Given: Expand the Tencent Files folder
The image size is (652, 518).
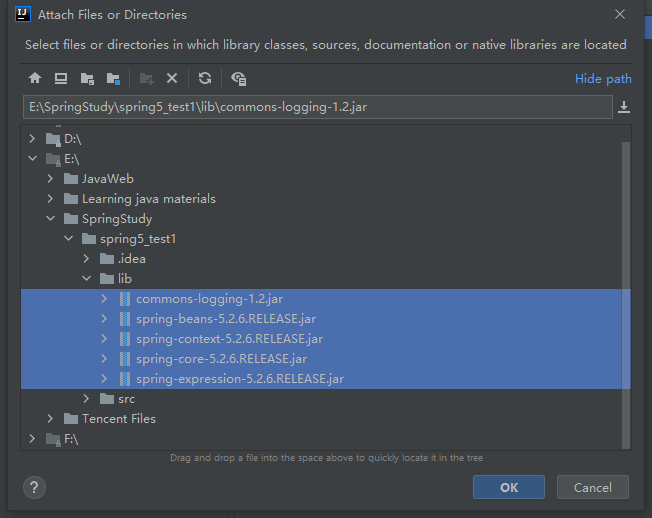Looking at the screenshot, I should pyautogui.click(x=50, y=418).
